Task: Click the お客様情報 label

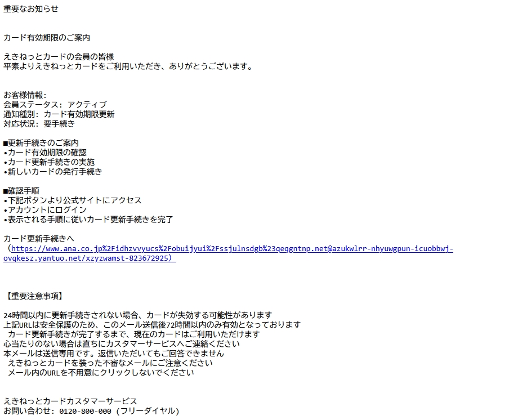Action: pyautogui.click(x=25, y=95)
